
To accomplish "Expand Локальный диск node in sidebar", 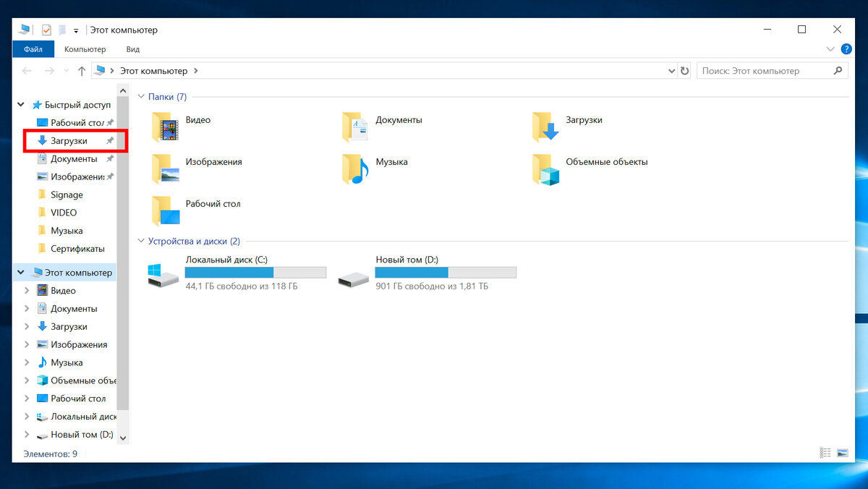I will (27, 417).
